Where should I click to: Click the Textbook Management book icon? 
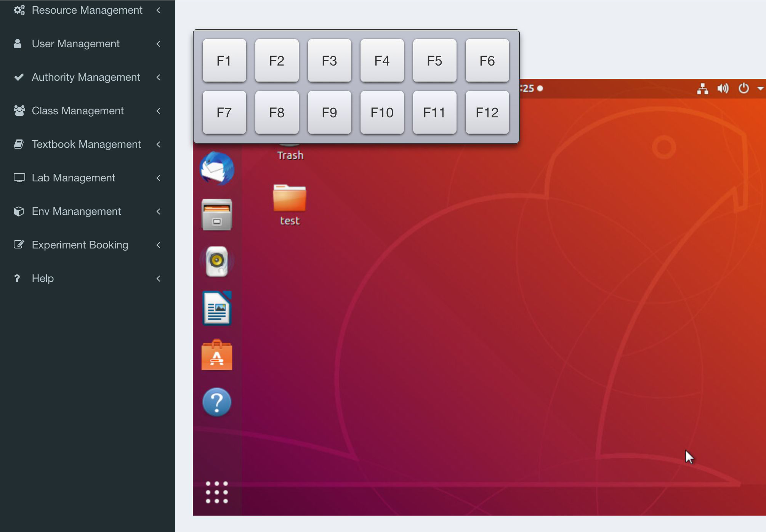tap(19, 144)
